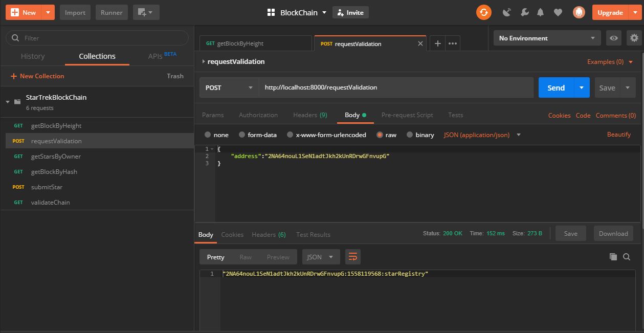Click the StarTrekBlockChain folder icon
Viewport: 644px width, 333px height.
(17, 102)
